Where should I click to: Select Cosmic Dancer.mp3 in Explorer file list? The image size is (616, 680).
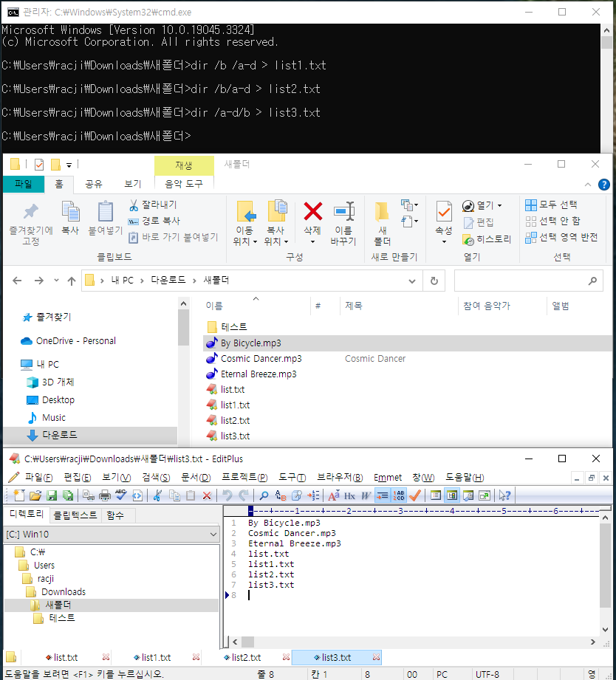[261, 359]
